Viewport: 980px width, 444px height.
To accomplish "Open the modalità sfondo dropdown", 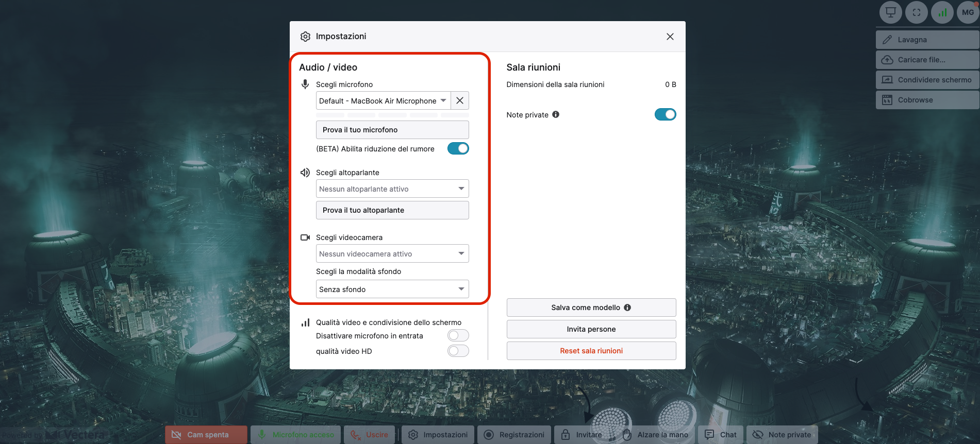I will 392,289.
